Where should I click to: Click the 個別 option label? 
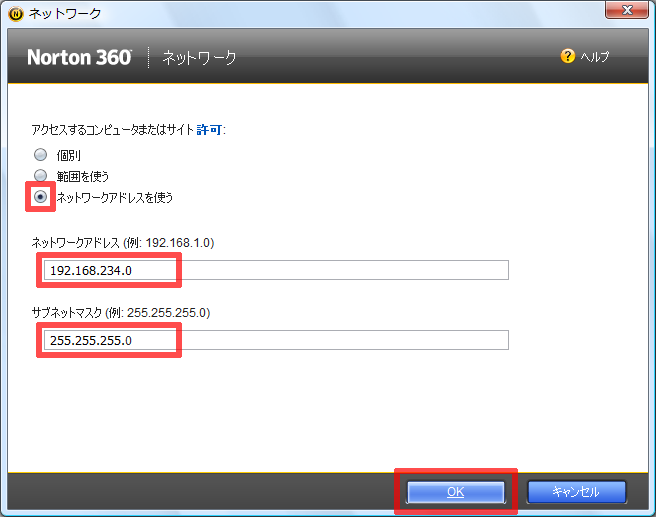[69, 155]
